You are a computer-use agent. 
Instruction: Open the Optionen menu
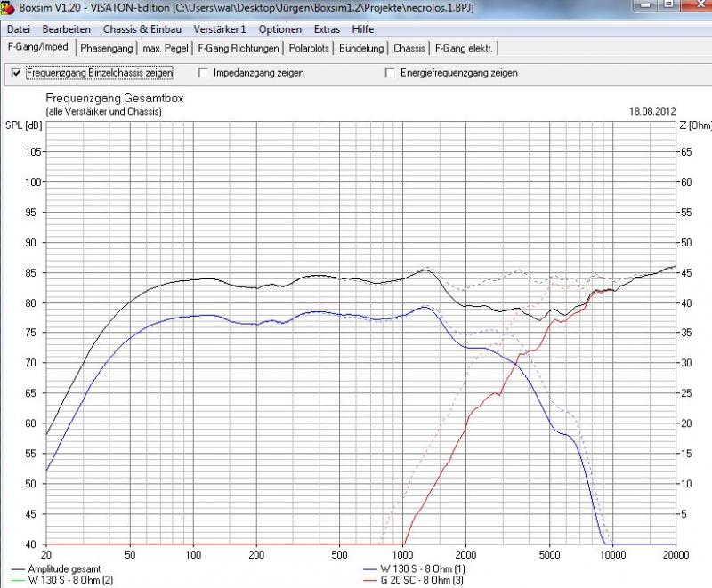[x=280, y=29]
